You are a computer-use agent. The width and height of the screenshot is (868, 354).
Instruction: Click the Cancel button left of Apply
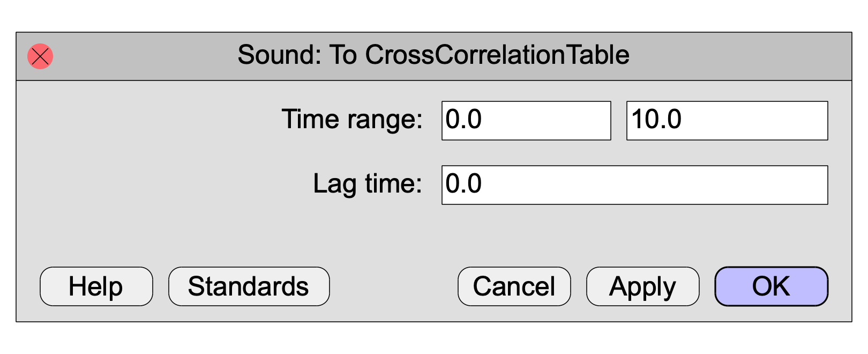pyautogui.click(x=514, y=286)
